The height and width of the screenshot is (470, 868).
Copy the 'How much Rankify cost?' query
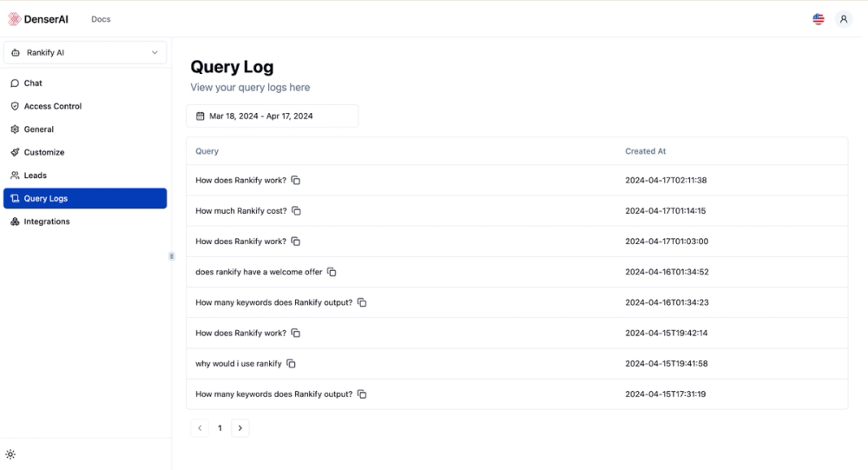(x=296, y=210)
